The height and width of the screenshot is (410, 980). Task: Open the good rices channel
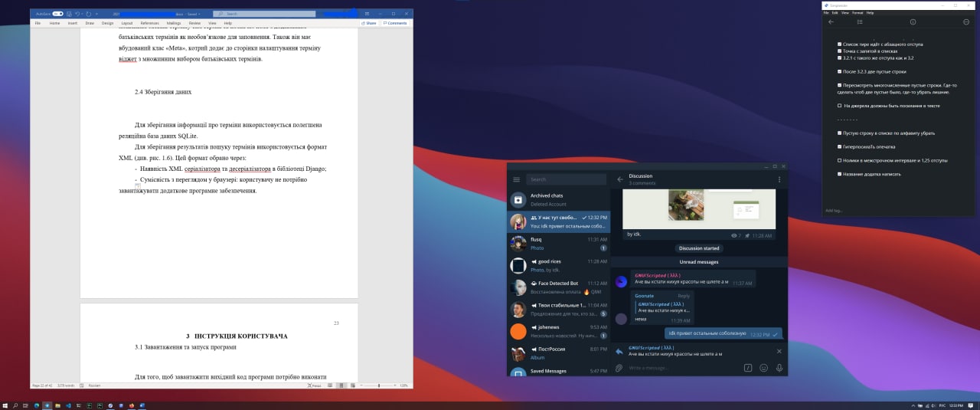coord(559,265)
